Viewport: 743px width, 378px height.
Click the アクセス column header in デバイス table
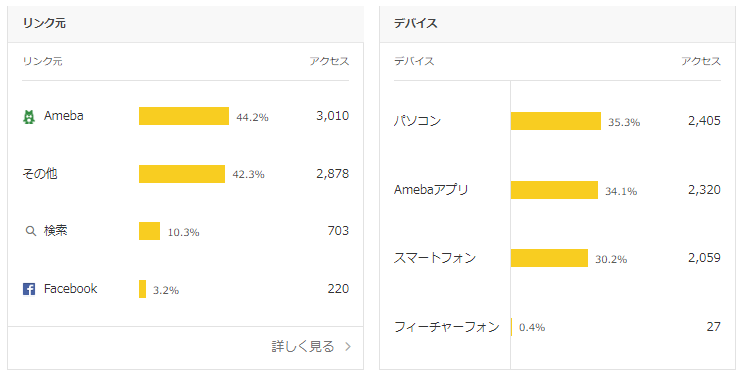tap(701, 61)
